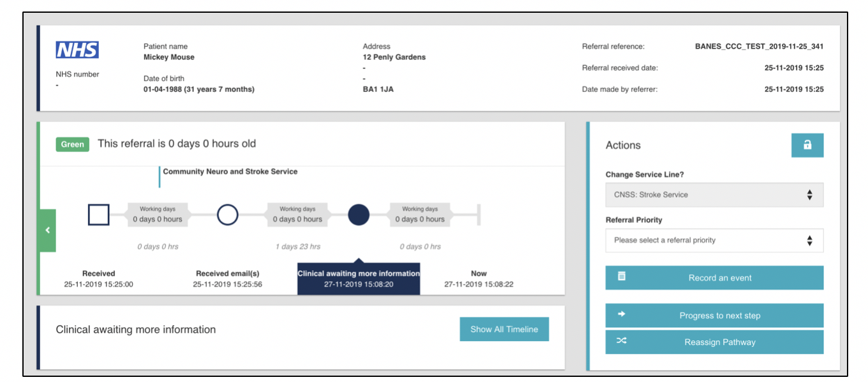Image resolution: width=868 pixels, height=382 pixels.
Task: Click the arrow icon on Progress to next step
Action: click(x=622, y=314)
